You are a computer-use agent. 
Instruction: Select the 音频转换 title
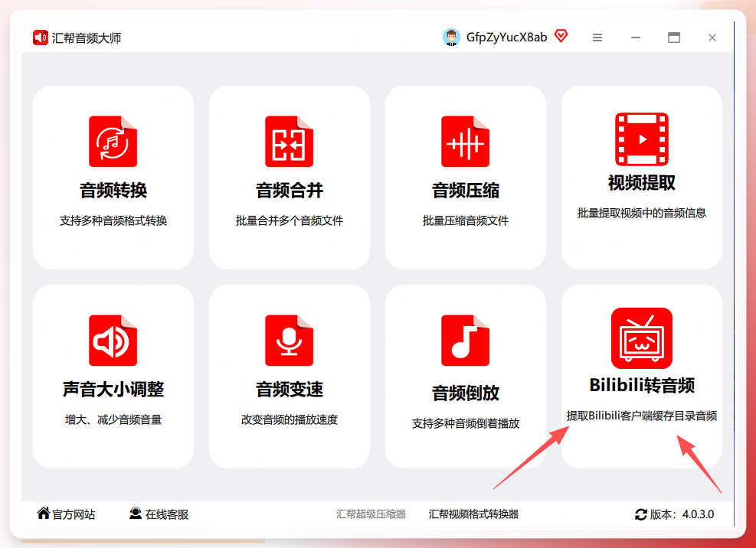pos(113,191)
